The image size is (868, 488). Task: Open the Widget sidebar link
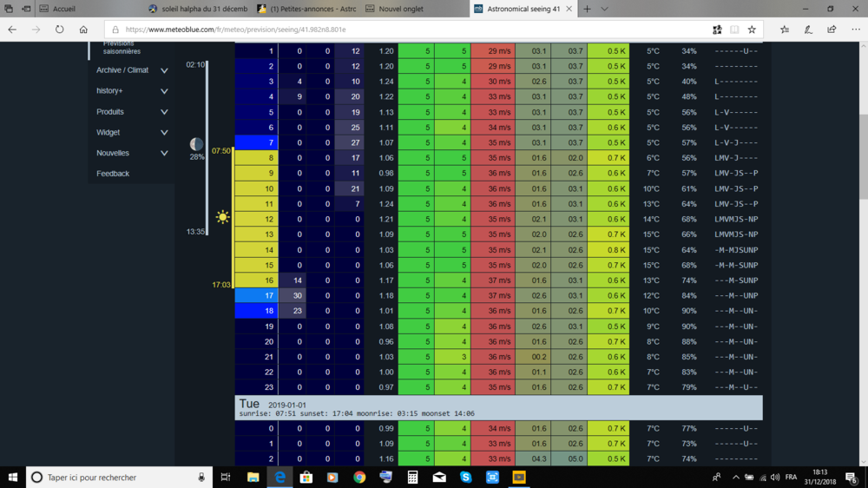point(108,132)
